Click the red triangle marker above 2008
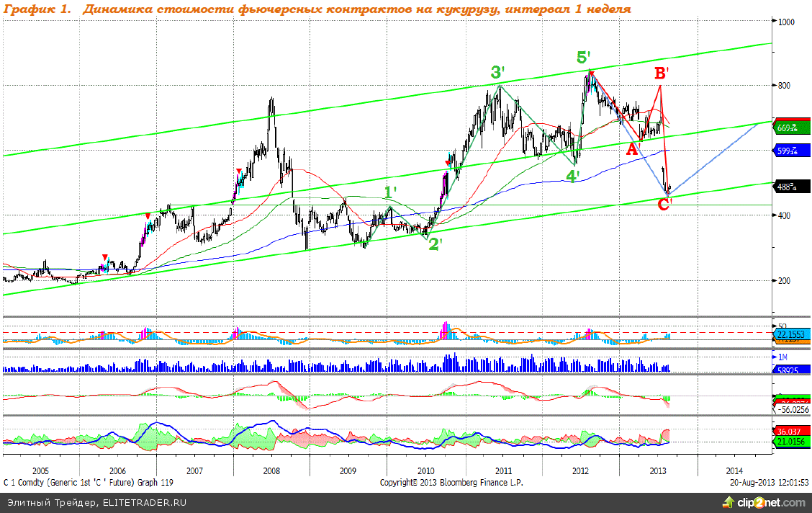The width and height of the screenshot is (812, 513). point(239,171)
